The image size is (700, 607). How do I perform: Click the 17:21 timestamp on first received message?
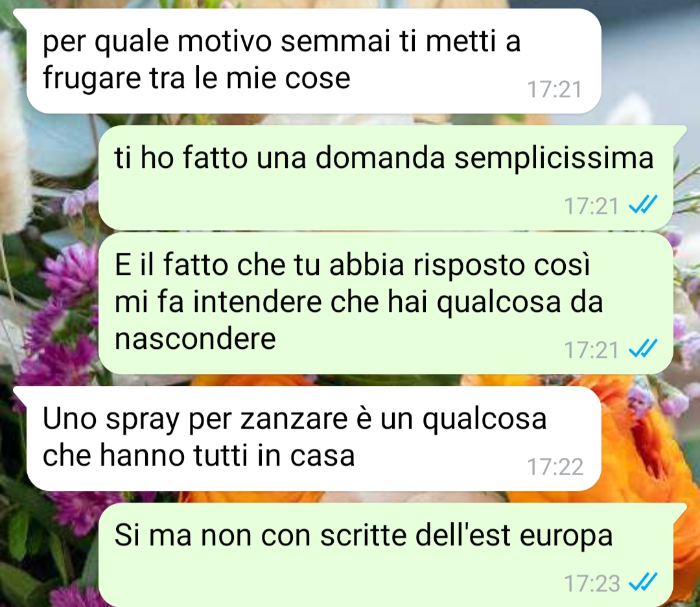tap(555, 89)
